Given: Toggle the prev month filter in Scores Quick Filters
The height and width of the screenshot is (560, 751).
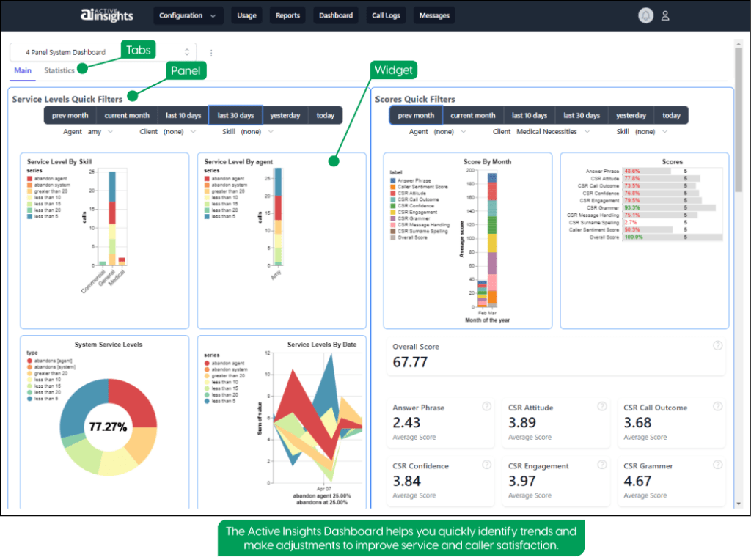Looking at the screenshot, I should 416,115.
